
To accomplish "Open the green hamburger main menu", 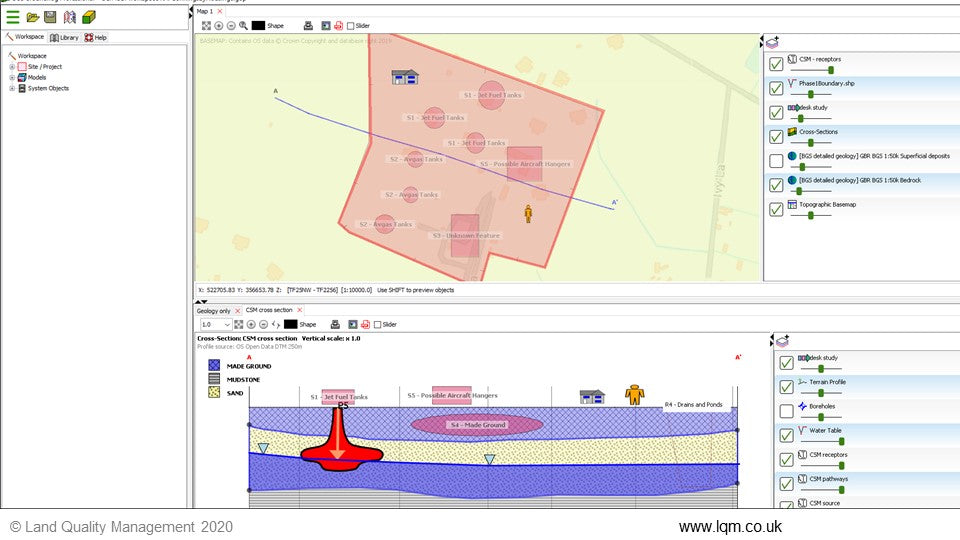I will [x=13, y=17].
